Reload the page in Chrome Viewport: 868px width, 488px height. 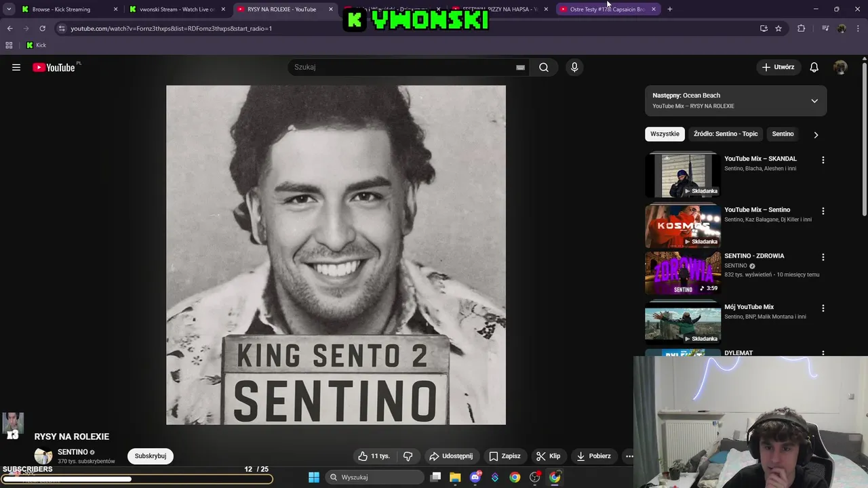point(42,28)
